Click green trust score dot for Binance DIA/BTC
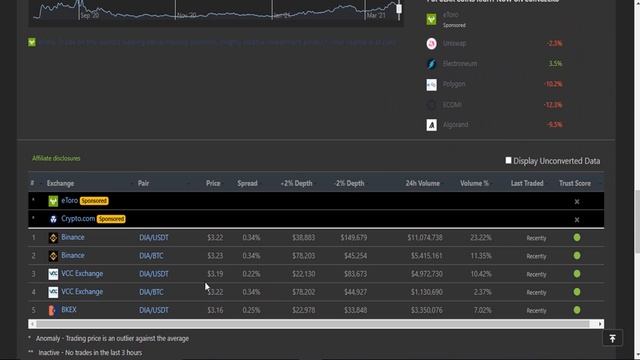 (x=577, y=256)
